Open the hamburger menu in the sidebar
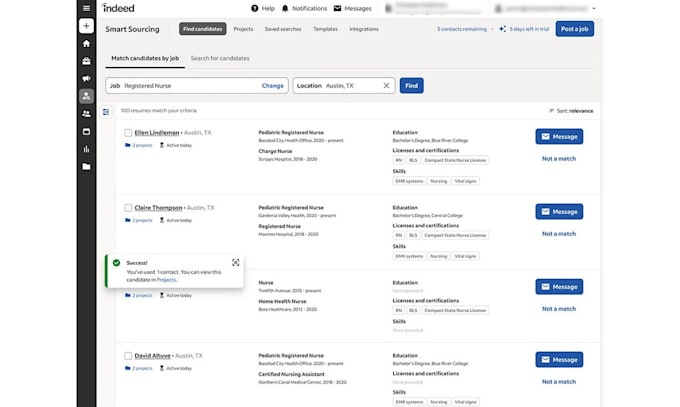 click(x=86, y=8)
